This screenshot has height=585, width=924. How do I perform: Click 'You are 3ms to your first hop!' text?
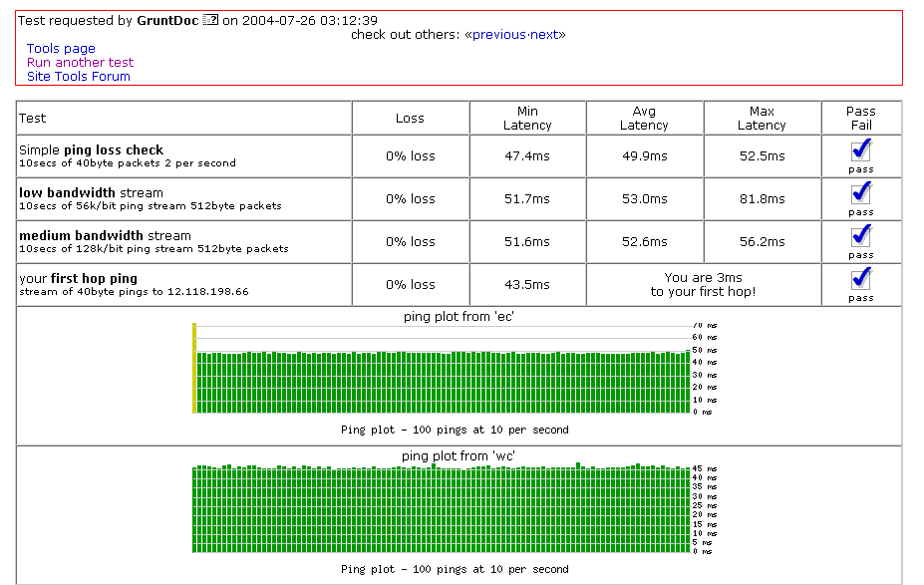[703, 285]
